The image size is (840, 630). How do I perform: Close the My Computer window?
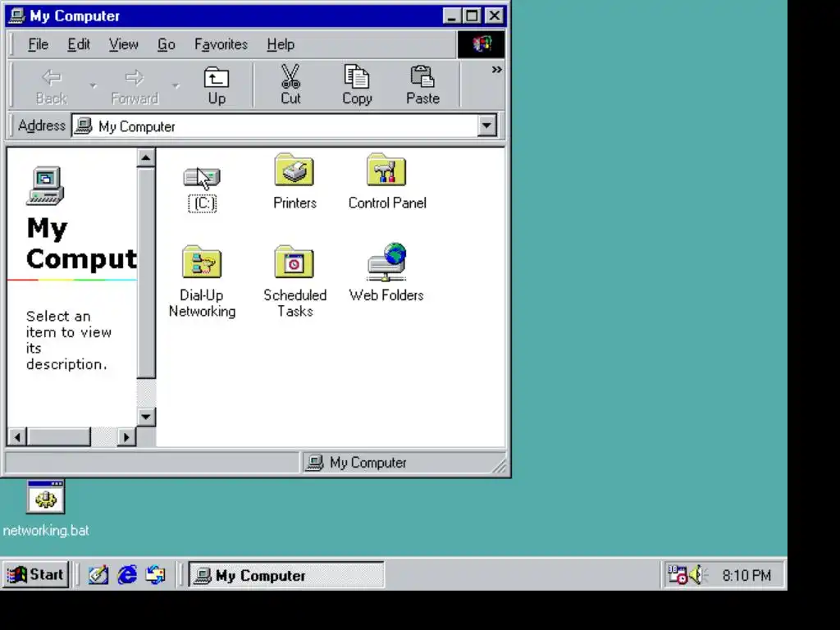[495, 16]
